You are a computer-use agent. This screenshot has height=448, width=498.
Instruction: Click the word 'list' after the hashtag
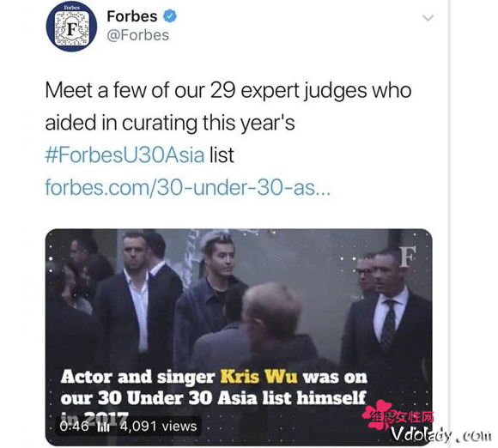tap(222, 155)
